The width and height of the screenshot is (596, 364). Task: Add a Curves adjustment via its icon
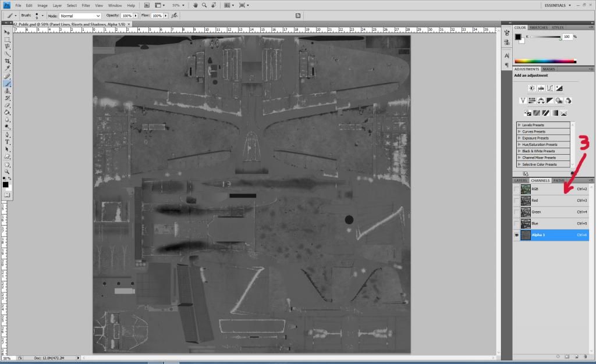(x=550, y=88)
